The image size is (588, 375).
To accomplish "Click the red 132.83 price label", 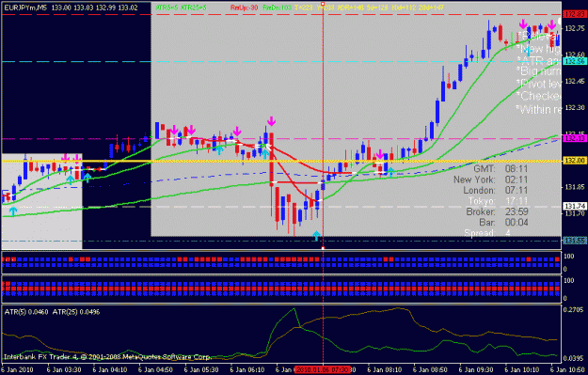I will click(x=575, y=15).
